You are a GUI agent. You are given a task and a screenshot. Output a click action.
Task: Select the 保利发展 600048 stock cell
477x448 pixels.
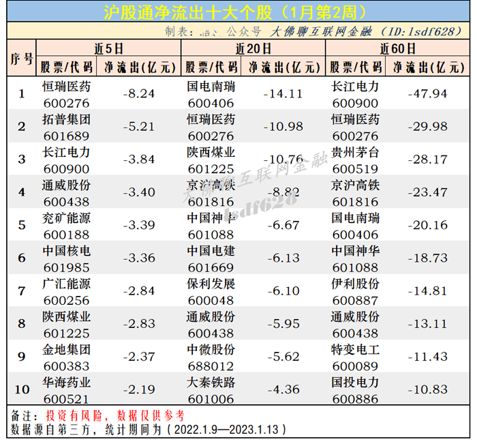click(211, 290)
